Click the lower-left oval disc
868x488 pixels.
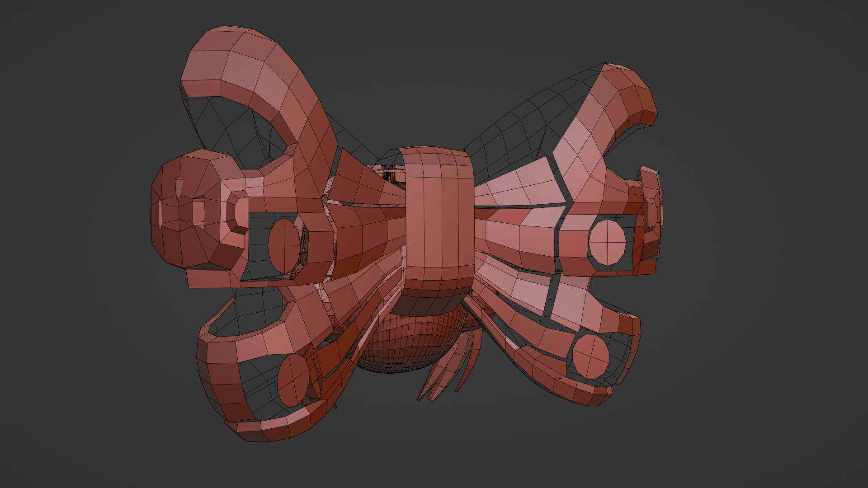(292, 380)
